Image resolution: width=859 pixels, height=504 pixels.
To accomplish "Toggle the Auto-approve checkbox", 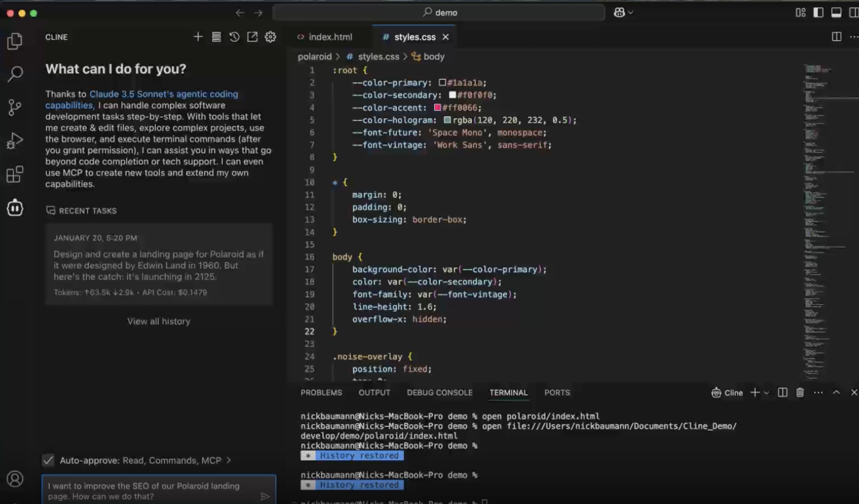I will pyautogui.click(x=48, y=460).
